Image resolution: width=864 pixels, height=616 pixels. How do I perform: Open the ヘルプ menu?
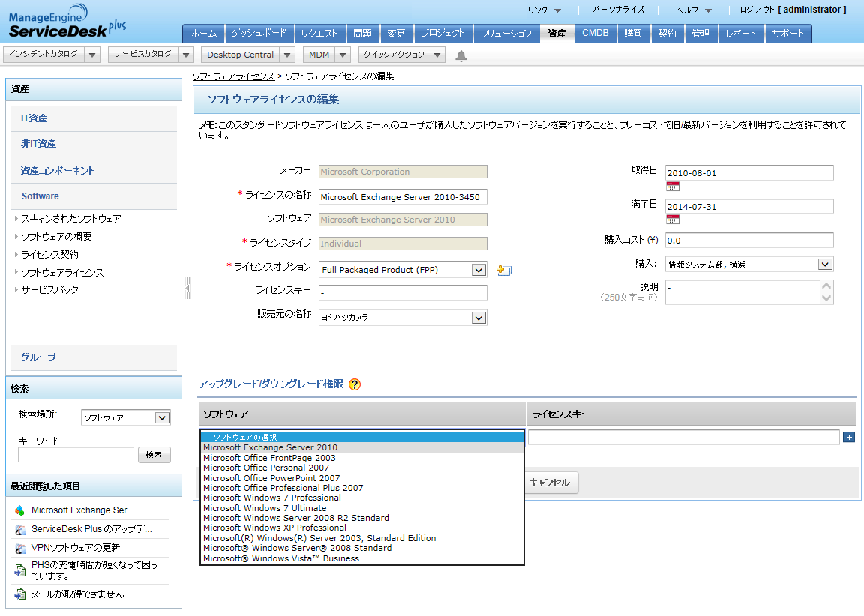(x=694, y=10)
